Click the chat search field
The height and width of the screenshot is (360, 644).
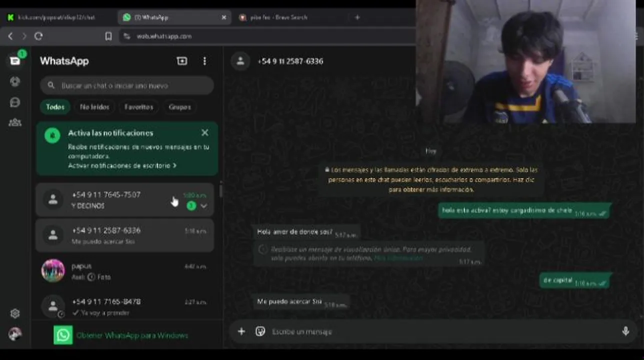(127, 85)
